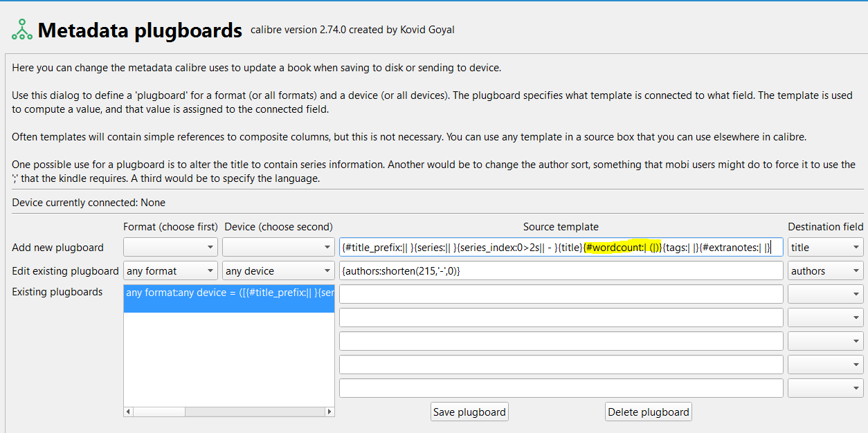Open the 'authors' destination field dropdown
This screenshot has width=868, height=433.
point(825,270)
